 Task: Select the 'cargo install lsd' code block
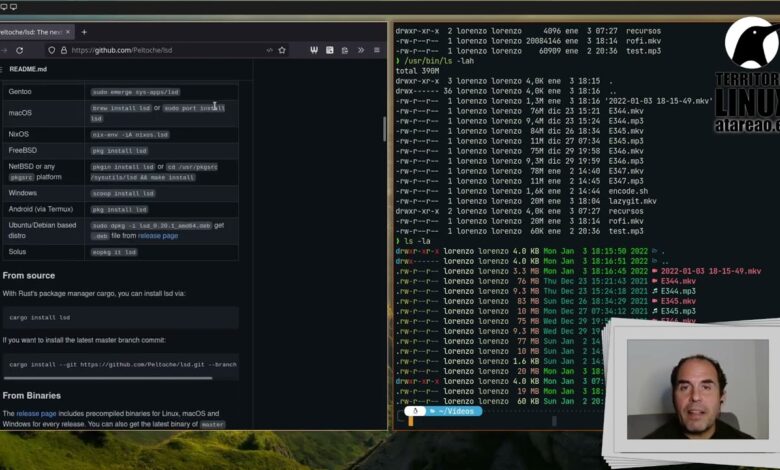tap(120, 317)
